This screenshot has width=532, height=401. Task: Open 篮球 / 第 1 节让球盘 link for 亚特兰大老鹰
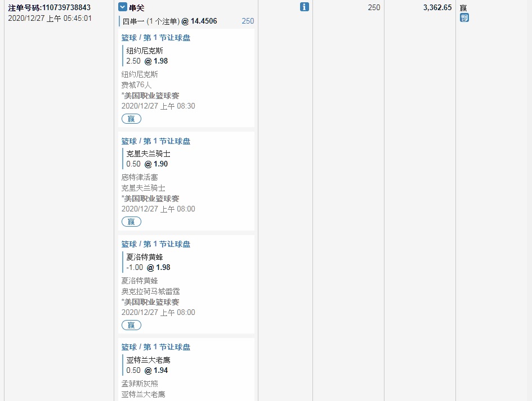tap(156, 347)
